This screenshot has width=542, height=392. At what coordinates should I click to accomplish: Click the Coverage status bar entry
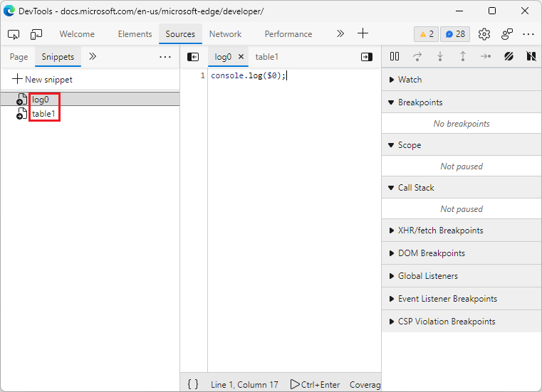pos(365,385)
